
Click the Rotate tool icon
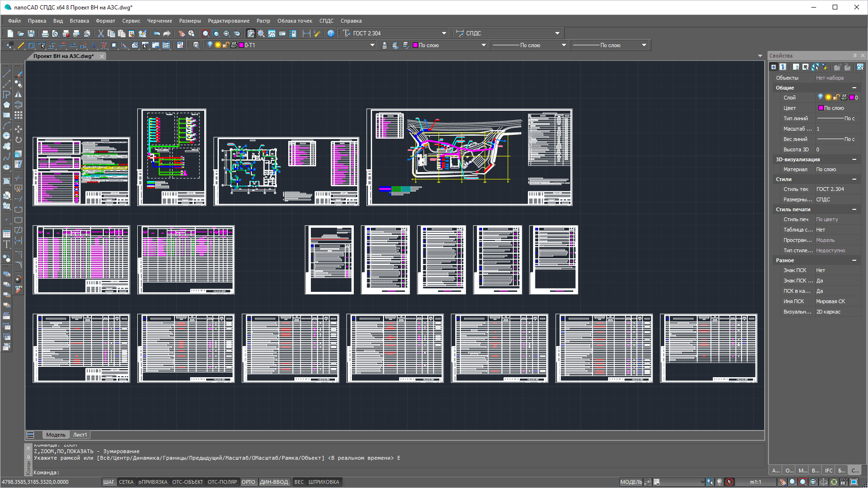(18, 140)
